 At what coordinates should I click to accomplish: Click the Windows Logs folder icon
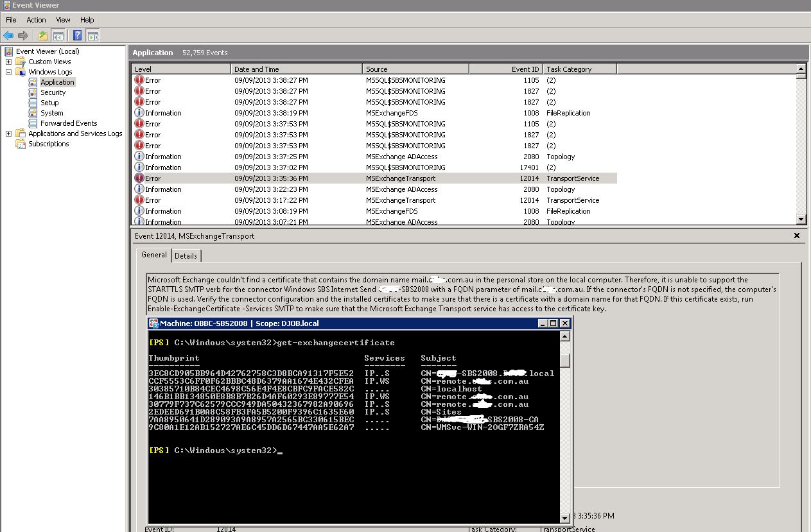21,72
